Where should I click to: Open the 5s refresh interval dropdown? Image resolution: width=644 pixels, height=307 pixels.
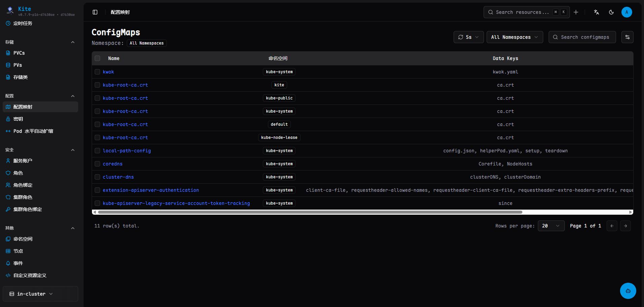tap(468, 37)
